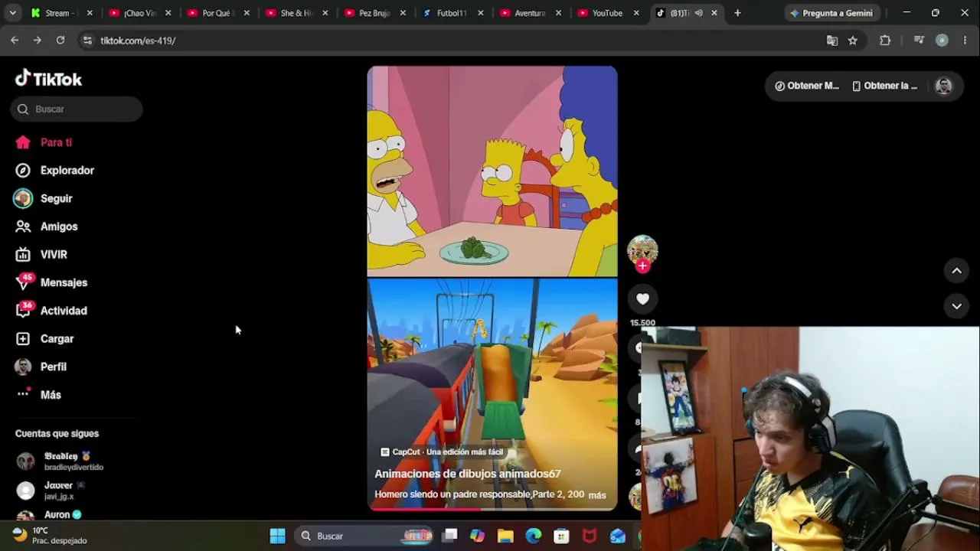Open File Explorer from taskbar
This screenshot has height=551, width=980.
[505, 536]
